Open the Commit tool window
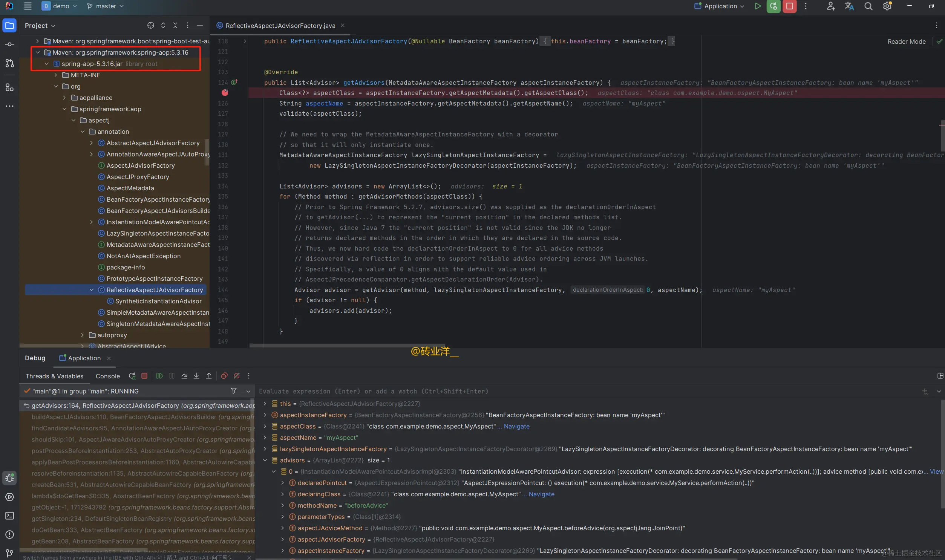 point(9,44)
